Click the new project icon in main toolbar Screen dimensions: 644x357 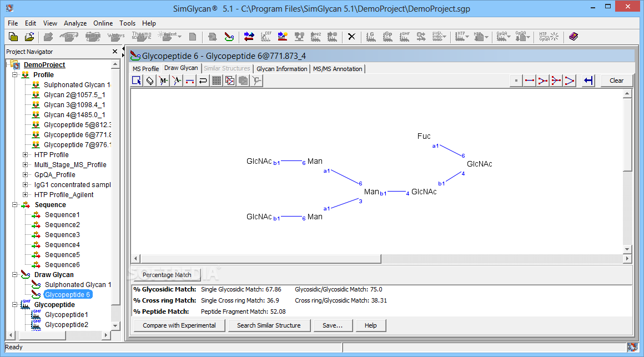(13, 37)
